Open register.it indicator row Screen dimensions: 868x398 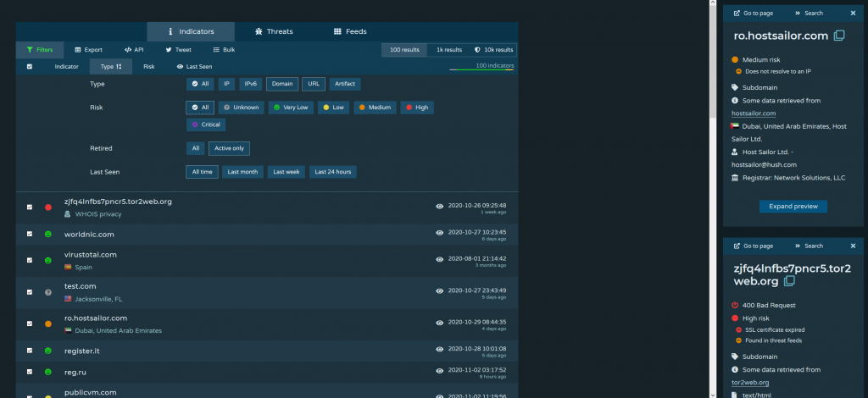coord(267,351)
